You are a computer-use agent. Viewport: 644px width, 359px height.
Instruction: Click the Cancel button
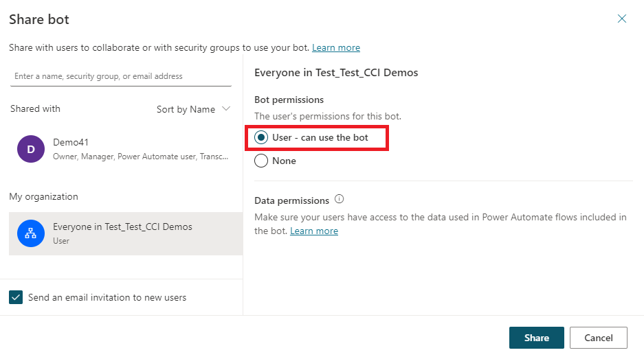click(599, 338)
